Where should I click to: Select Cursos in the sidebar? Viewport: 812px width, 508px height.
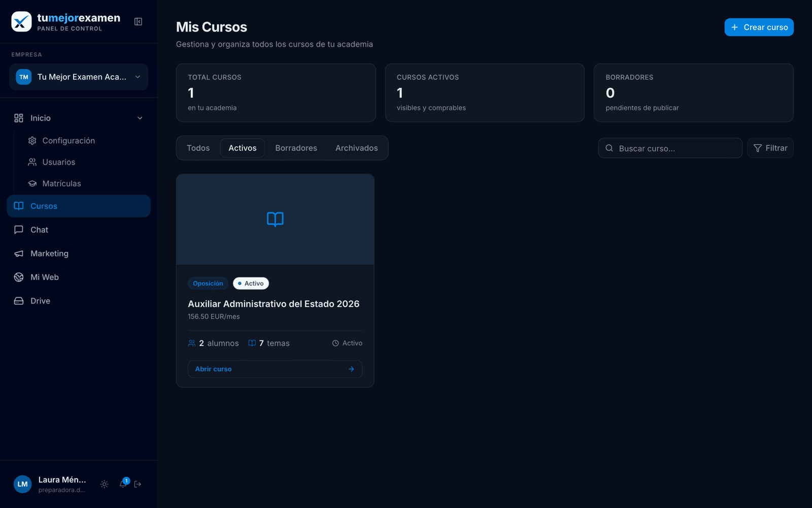(x=79, y=206)
